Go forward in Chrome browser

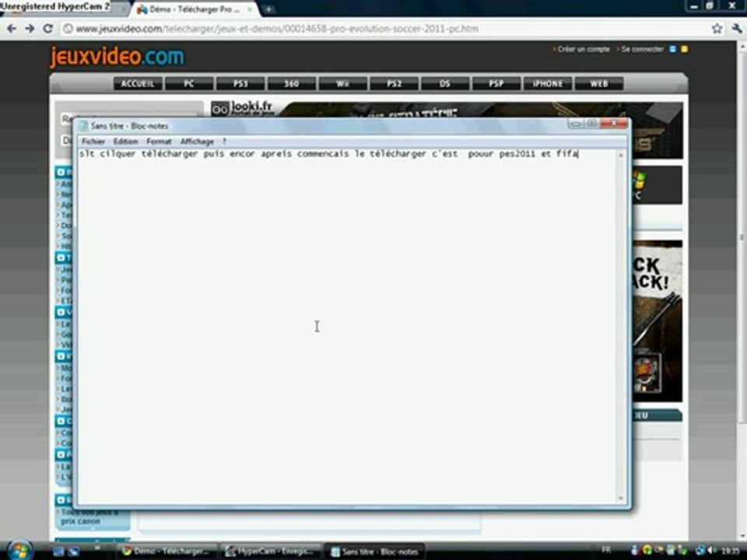[30, 29]
